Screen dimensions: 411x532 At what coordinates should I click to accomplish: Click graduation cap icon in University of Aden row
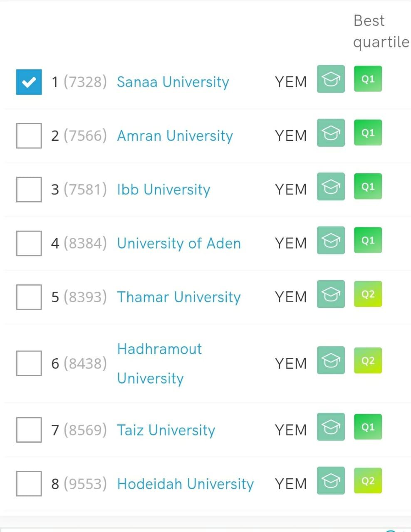(331, 240)
